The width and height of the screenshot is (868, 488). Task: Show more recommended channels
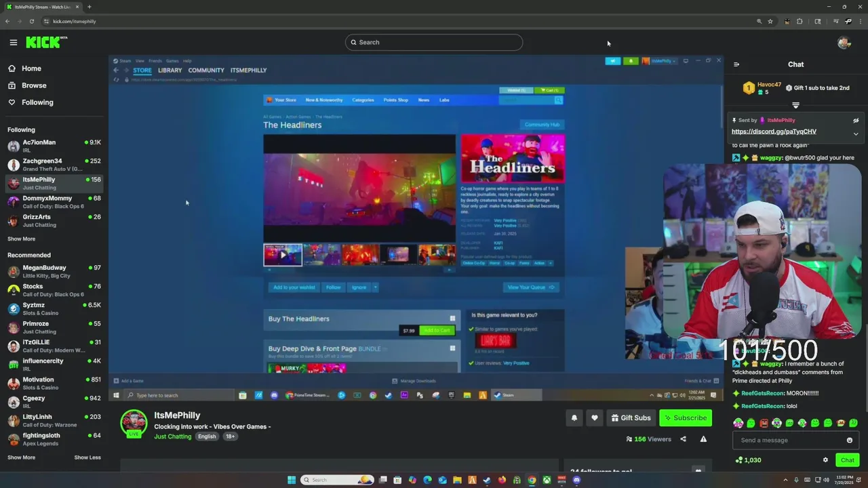click(21, 457)
